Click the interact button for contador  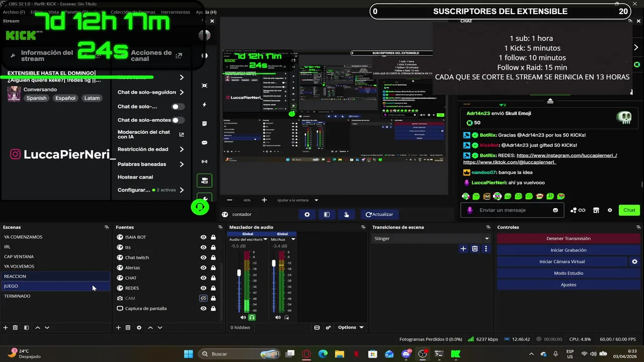[x=346, y=214]
